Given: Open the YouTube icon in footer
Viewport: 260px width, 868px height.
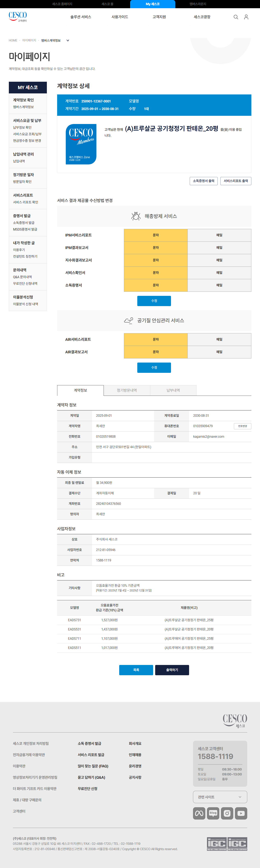Looking at the screenshot, I should pos(241,813).
